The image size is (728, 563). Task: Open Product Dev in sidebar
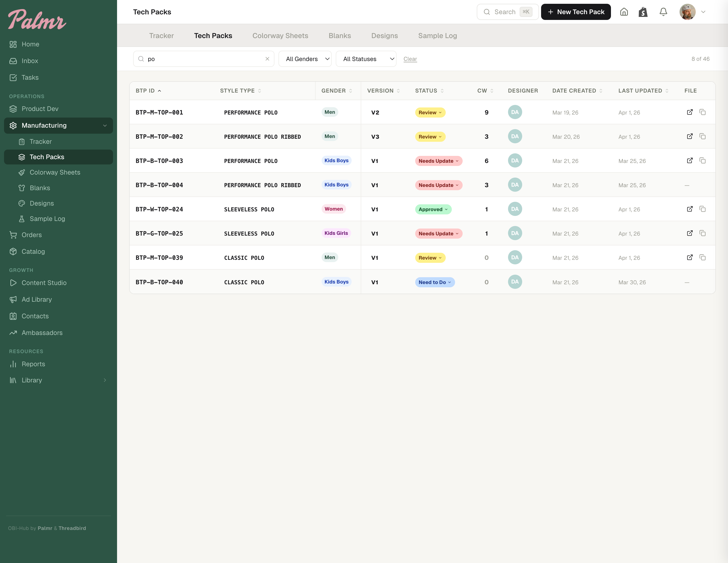(58, 109)
